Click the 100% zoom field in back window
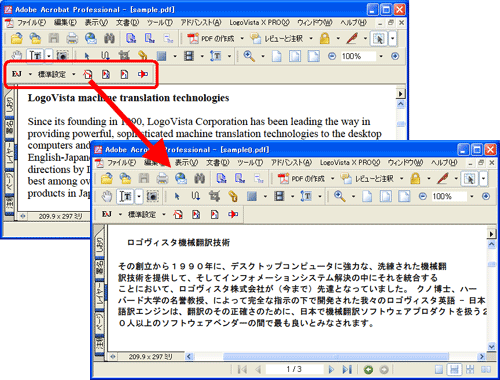 (x=358, y=56)
